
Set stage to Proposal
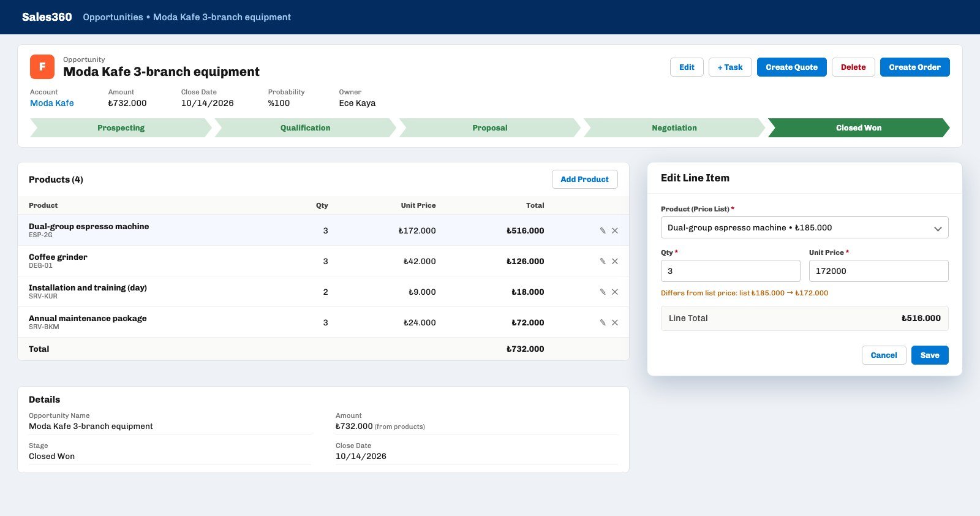tap(489, 127)
